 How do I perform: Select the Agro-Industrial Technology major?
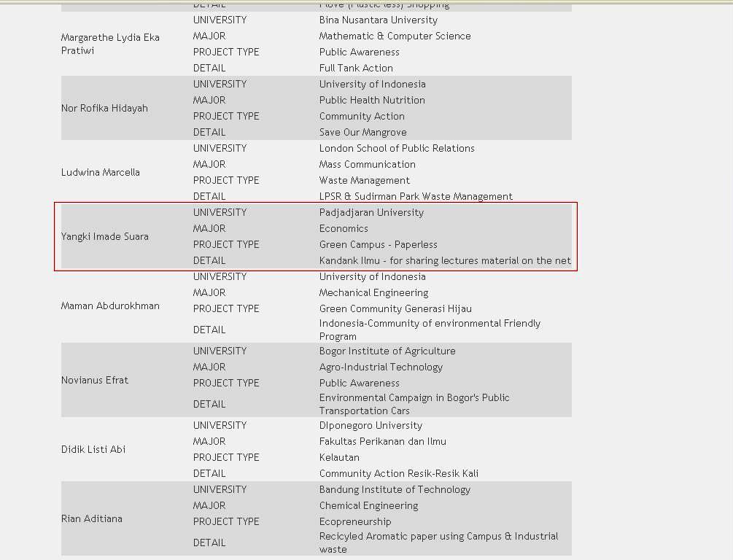[381, 367]
